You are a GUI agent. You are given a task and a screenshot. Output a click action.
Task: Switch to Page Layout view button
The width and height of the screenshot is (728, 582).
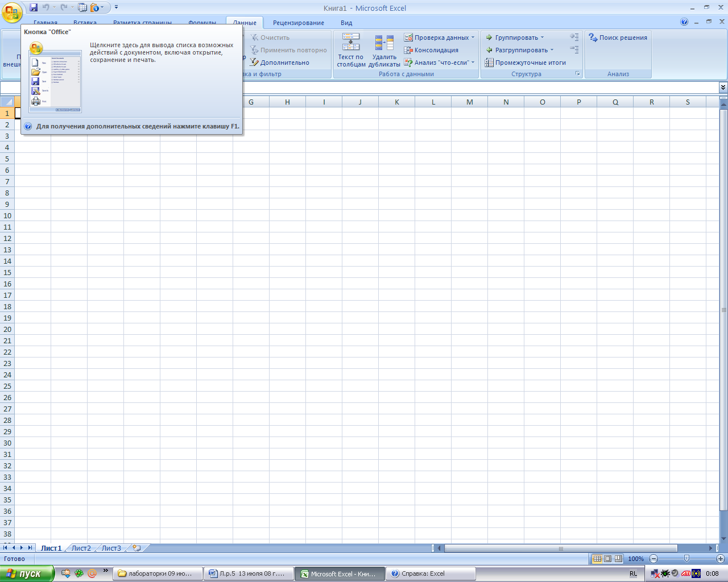click(607, 559)
